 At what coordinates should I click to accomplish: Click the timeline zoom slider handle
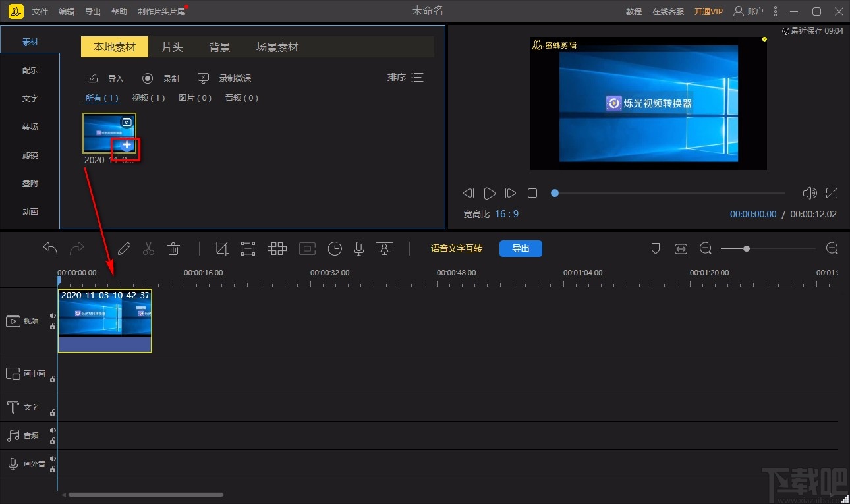coord(746,248)
